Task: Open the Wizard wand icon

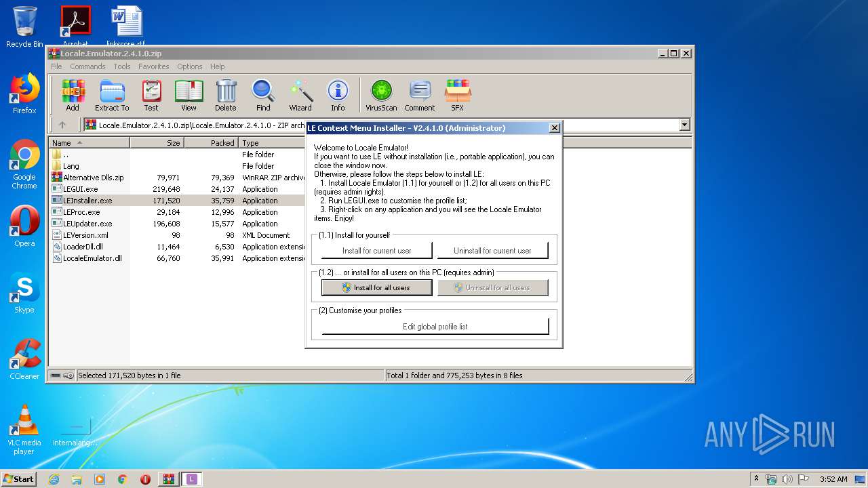Action: point(300,95)
